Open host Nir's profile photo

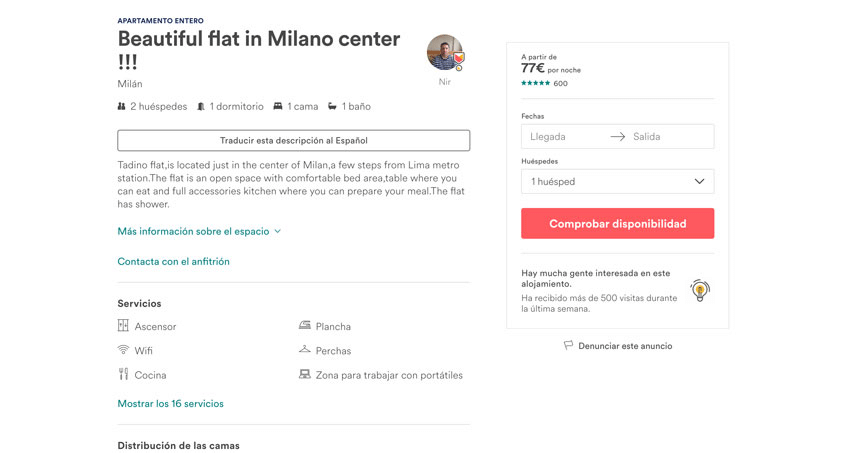point(445,53)
